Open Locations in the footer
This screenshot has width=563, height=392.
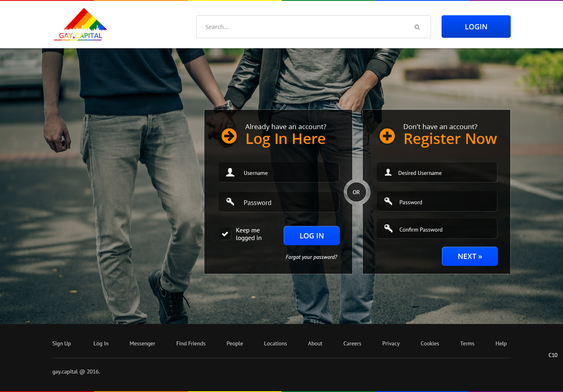[275, 343]
